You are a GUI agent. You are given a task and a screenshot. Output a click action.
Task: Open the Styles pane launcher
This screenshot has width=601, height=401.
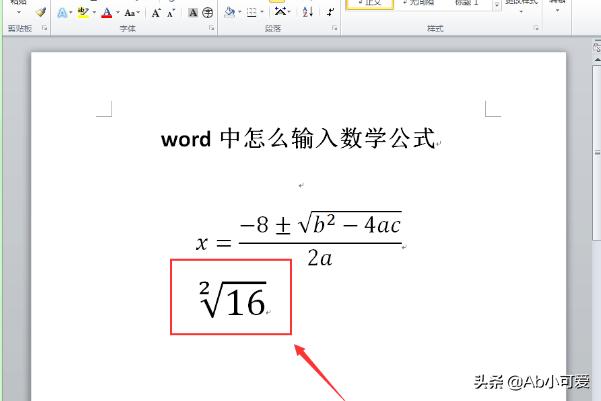[536, 28]
